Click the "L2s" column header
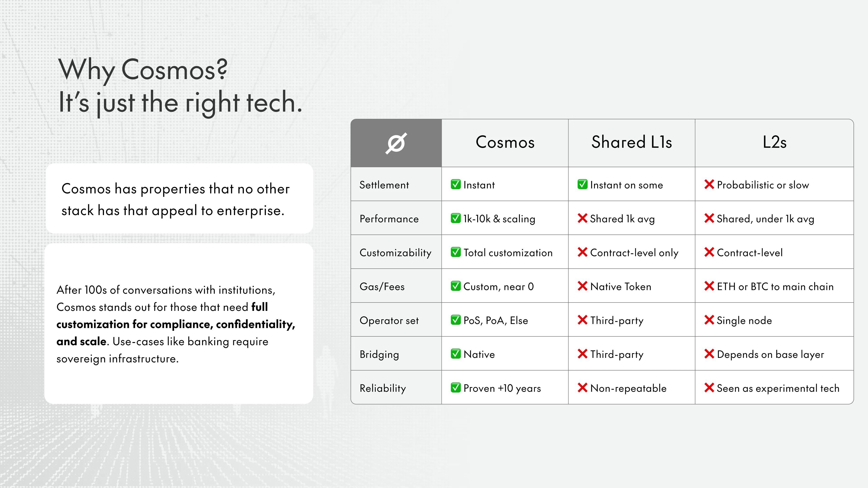 click(x=774, y=142)
